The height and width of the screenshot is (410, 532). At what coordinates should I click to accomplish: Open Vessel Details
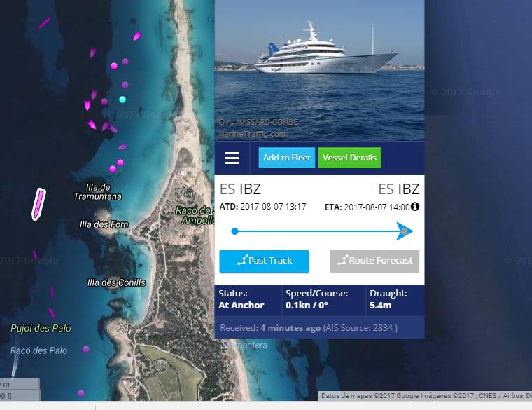click(x=349, y=158)
